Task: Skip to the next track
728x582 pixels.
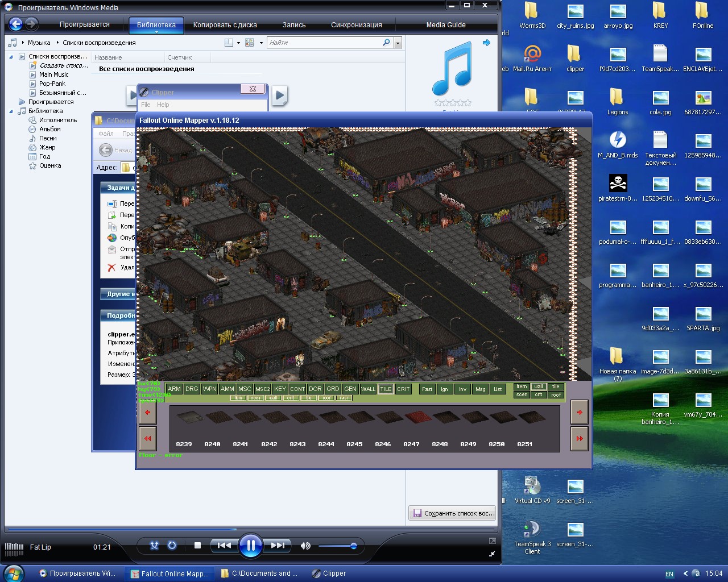Action: (x=278, y=546)
